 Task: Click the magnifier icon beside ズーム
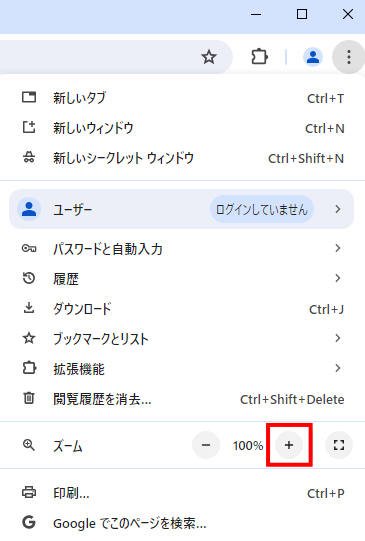(x=29, y=445)
